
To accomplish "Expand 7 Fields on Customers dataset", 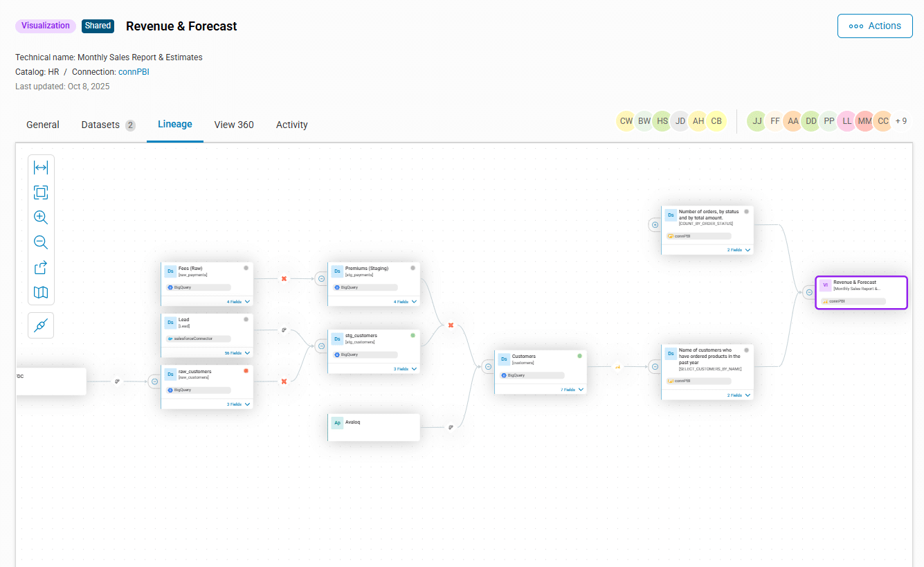I will [572, 390].
